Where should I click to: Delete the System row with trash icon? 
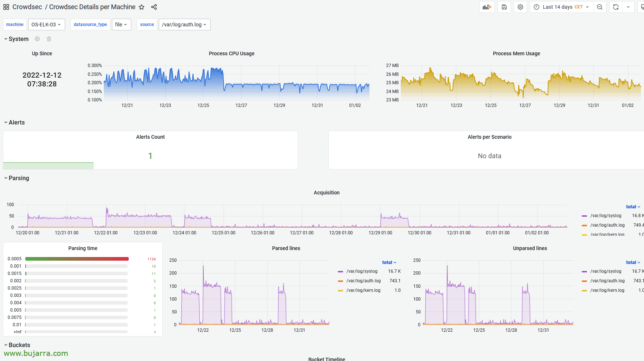[49, 39]
